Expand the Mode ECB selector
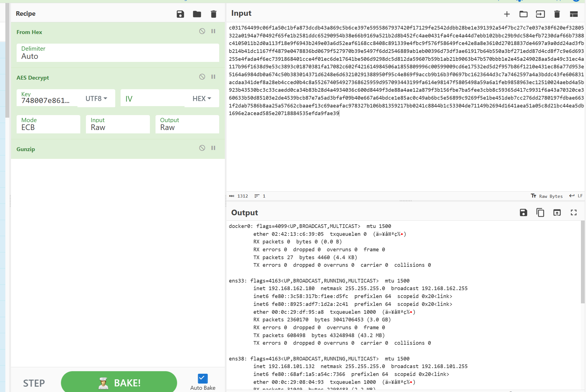Viewport: 586px width, 392px height. (48, 124)
